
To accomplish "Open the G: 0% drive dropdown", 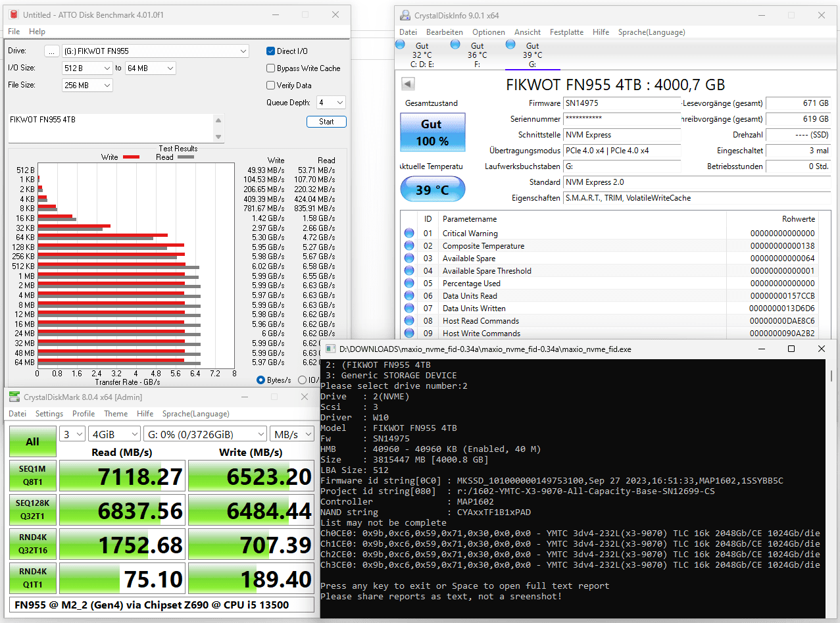I will coord(205,434).
